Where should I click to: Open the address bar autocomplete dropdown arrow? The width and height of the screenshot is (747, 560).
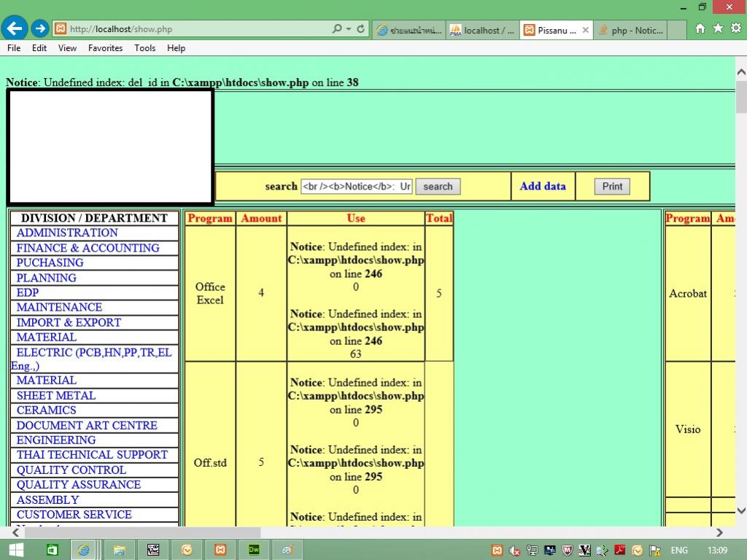pyautogui.click(x=349, y=29)
